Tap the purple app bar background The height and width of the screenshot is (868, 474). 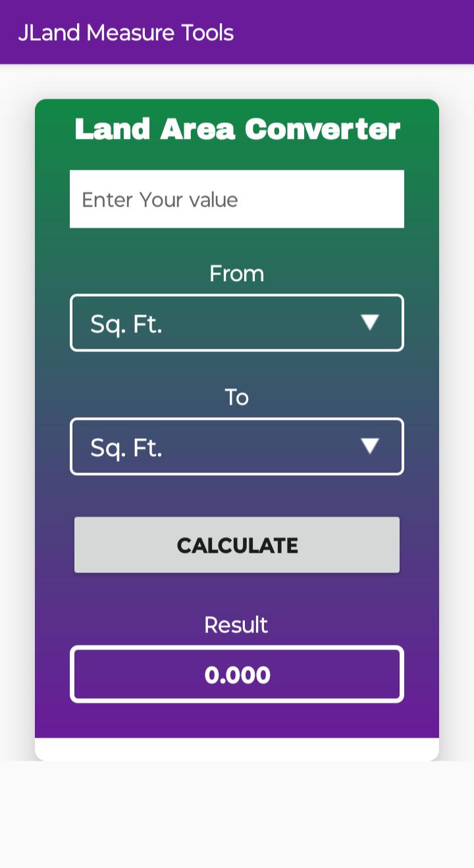pyautogui.click(x=355, y=32)
